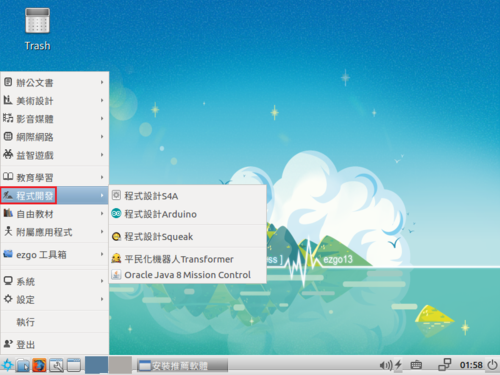Image resolution: width=500 pixels, height=375 pixels.
Task: Click the volume speaker icon in the tray
Action: [386, 365]
